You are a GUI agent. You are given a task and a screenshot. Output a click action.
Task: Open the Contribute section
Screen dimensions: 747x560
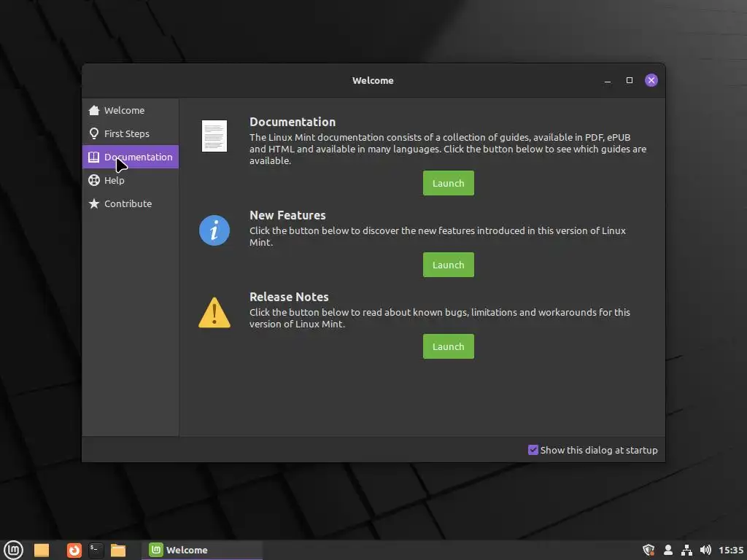130,204
